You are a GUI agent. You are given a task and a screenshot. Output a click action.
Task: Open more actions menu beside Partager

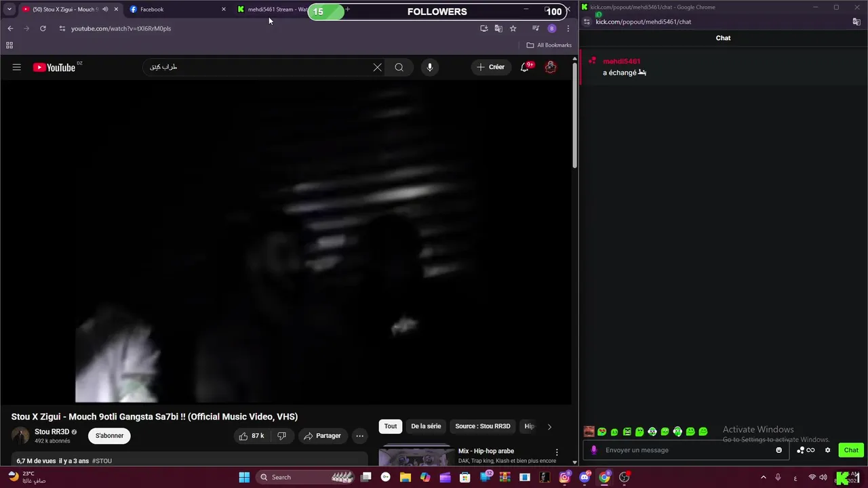coord(360,436)
